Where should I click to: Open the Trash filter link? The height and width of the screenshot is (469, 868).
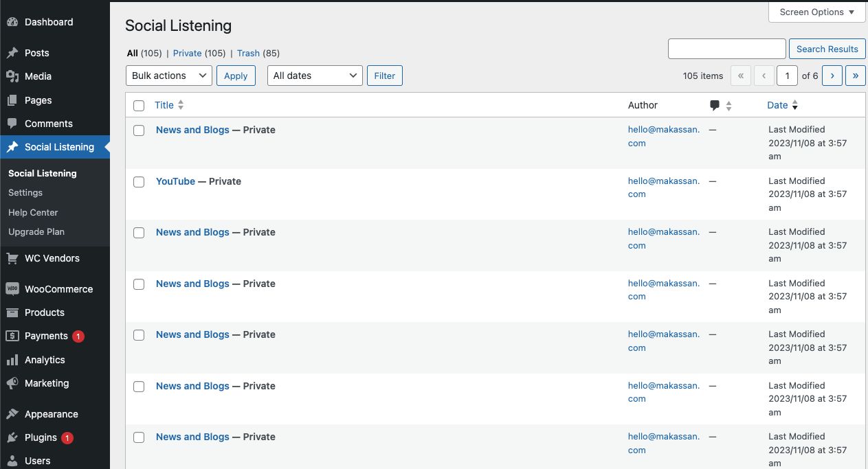tap(248, 53)
